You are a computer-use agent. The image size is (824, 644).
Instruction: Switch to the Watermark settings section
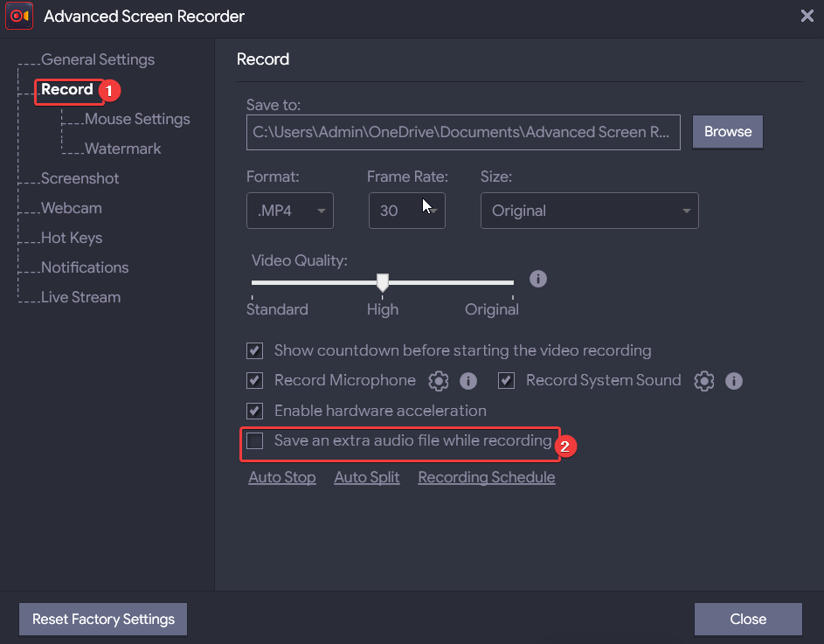tap(119, 149)
